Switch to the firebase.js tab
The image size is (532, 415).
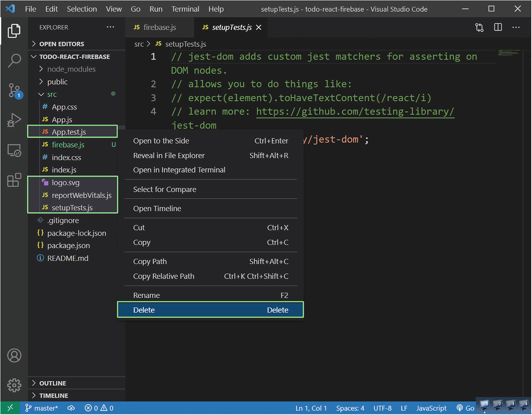[x=159, y=27]
